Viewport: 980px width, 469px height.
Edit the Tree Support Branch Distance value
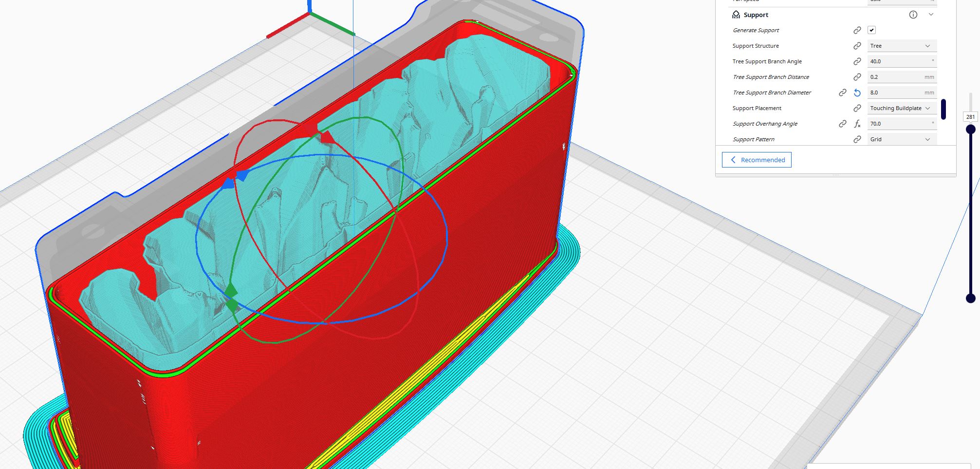coord(902,77)
